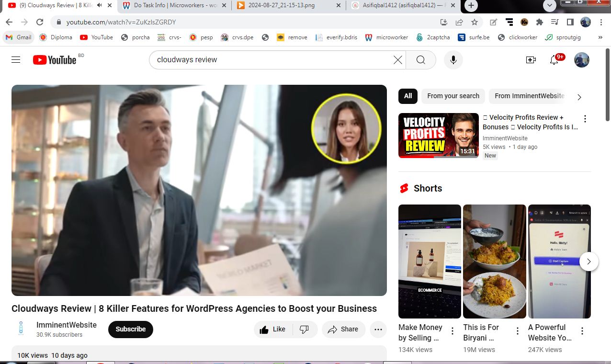Viewport: 611px width, 364px height.
Task: Open options for 'Make Money by Selling' short
Action: tap(453, 331)
